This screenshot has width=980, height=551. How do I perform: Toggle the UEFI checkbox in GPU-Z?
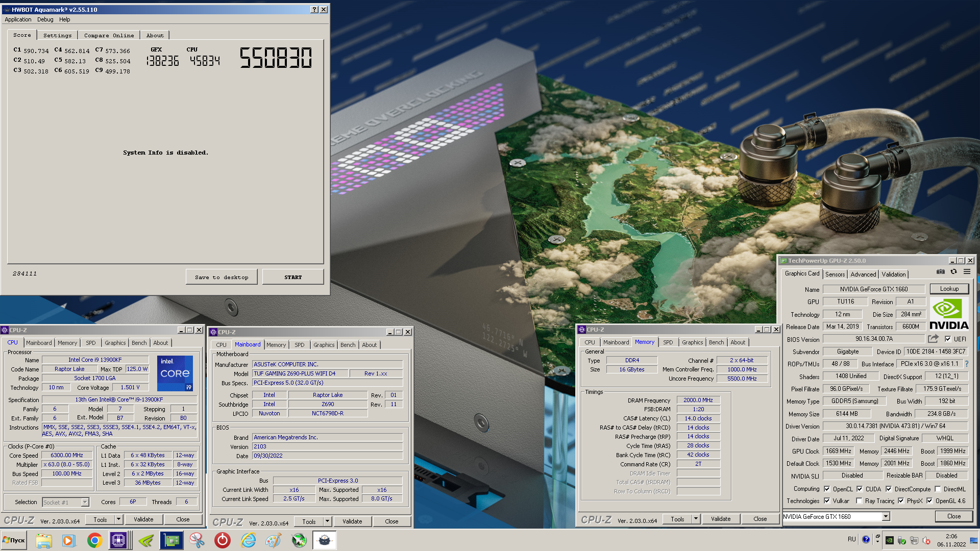[x=948, y=339]
